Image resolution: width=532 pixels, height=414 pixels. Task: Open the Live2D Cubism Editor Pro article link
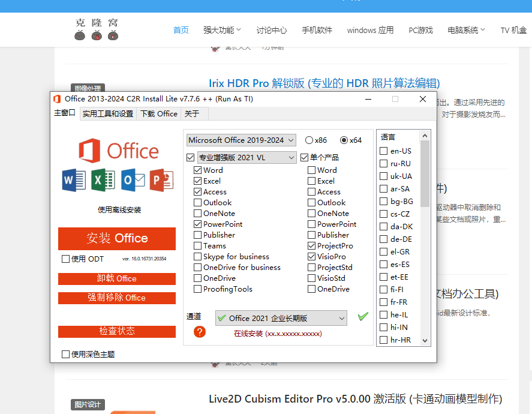(355, 399)
